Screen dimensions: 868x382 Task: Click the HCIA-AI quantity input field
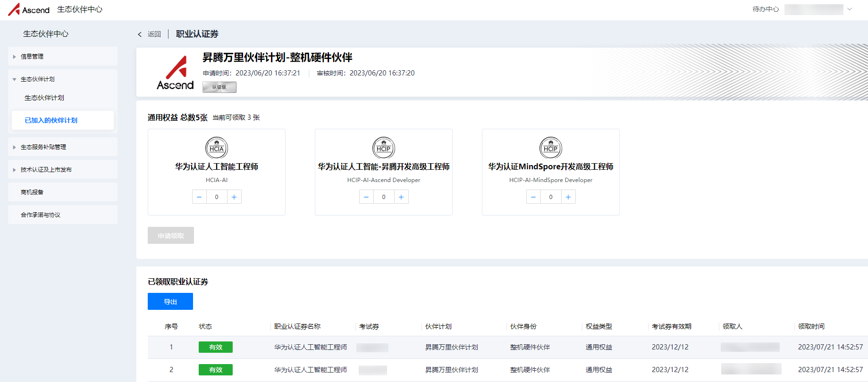[x=217, y=197]
